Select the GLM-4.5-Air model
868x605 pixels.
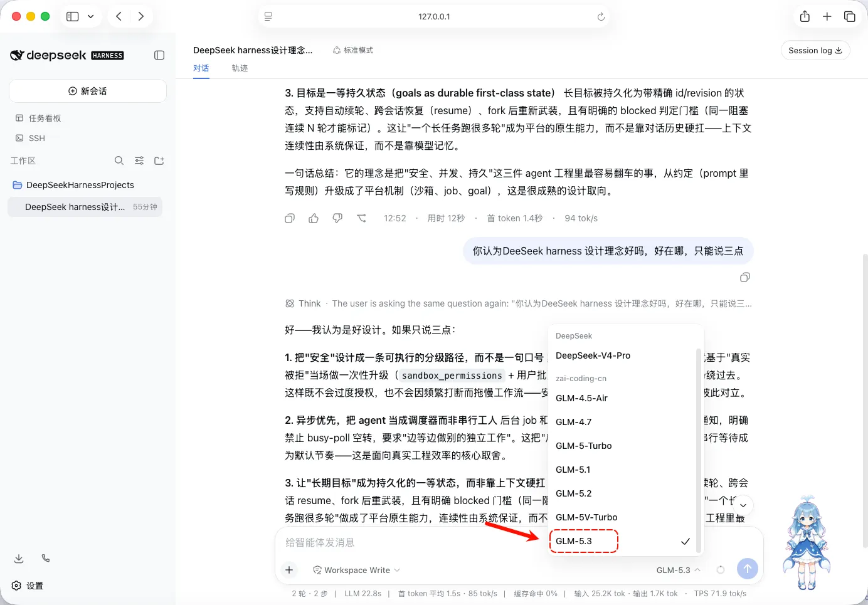click(581, 398)
